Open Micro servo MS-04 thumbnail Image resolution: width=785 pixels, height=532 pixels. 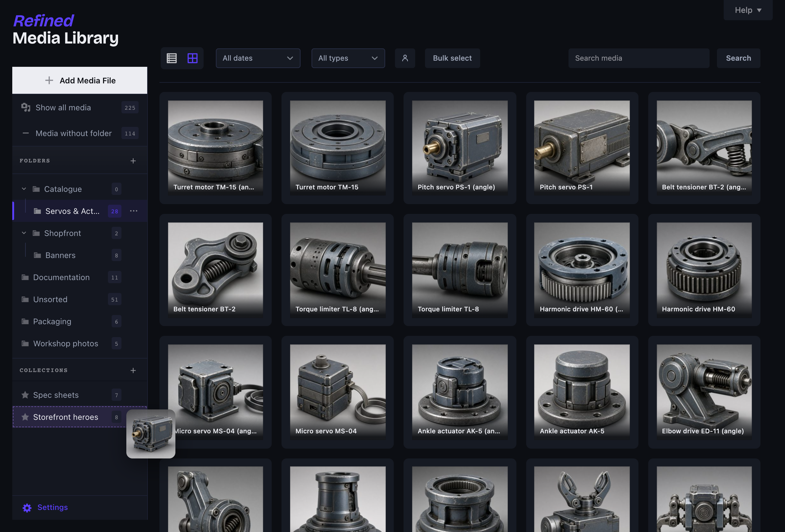point(337,392)
